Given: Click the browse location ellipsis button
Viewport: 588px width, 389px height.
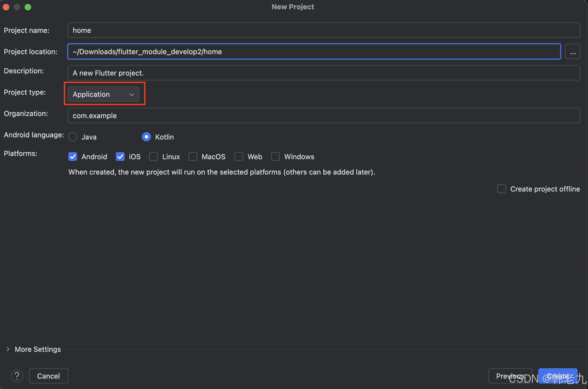Looking at the screenshot, I should click(573, 52).
